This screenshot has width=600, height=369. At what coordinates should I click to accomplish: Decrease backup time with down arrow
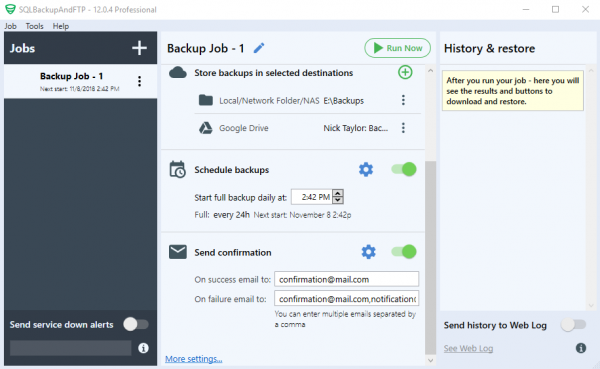coord(338,201)
